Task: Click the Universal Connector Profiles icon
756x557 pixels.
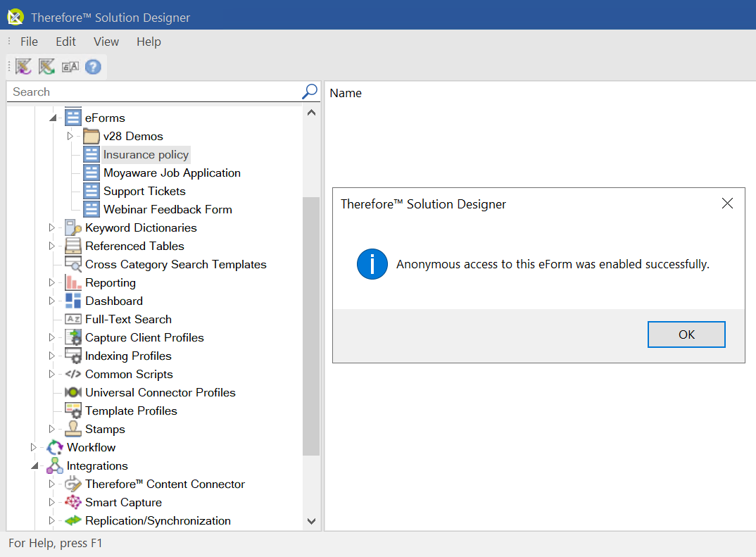Action: click(x=73, y=393)
